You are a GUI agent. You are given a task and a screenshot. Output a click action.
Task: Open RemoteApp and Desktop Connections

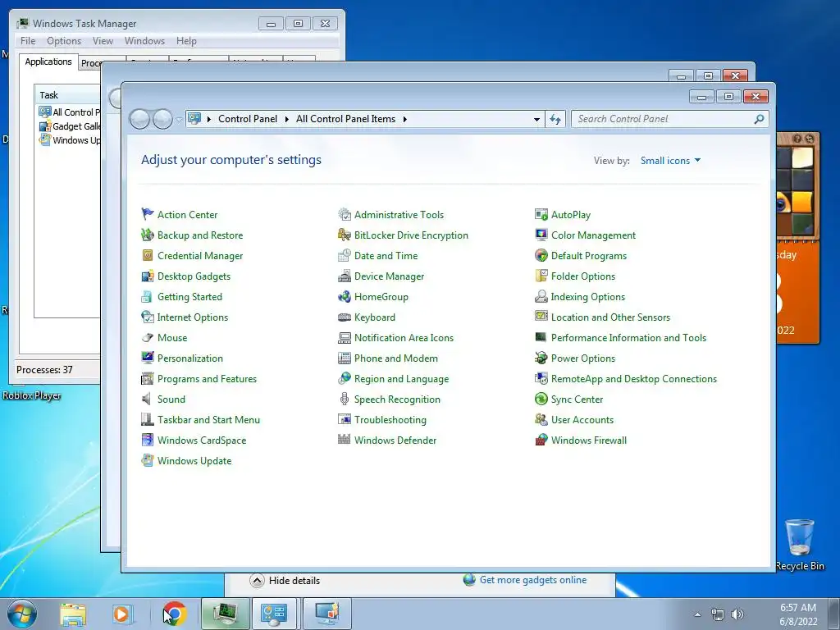634,379
